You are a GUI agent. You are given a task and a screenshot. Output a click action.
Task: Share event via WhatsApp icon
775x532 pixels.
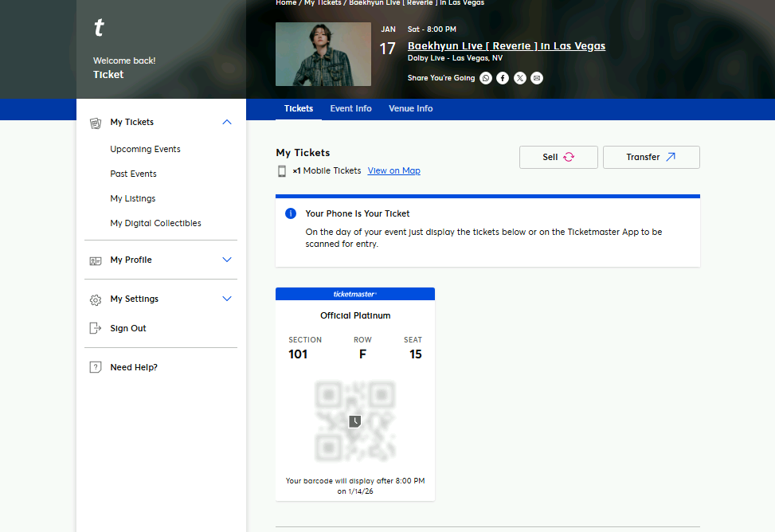tap(486, 78)
